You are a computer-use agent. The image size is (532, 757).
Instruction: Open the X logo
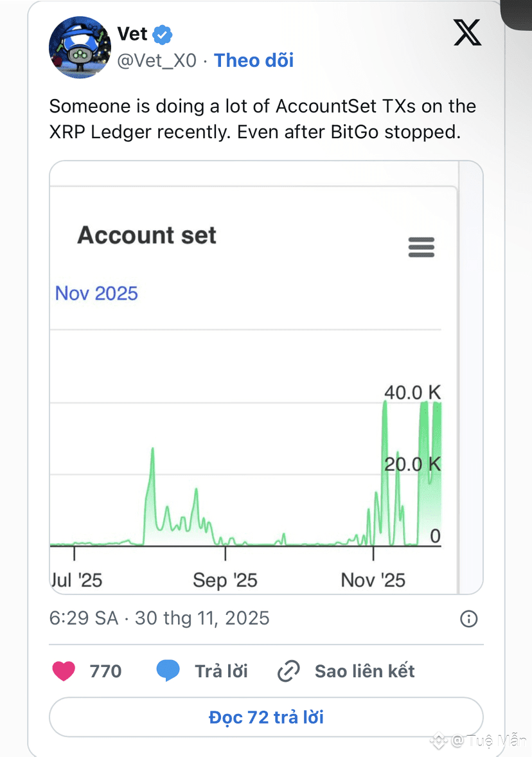click(x=467, y=31)
